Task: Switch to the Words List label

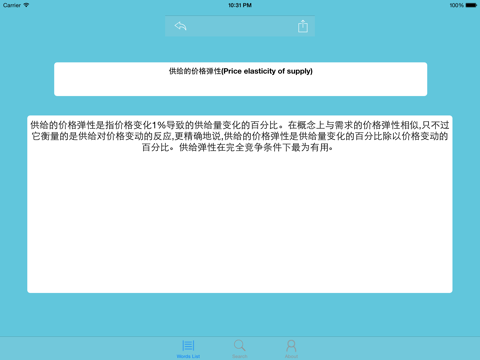Action: click(x=188, y=356)
